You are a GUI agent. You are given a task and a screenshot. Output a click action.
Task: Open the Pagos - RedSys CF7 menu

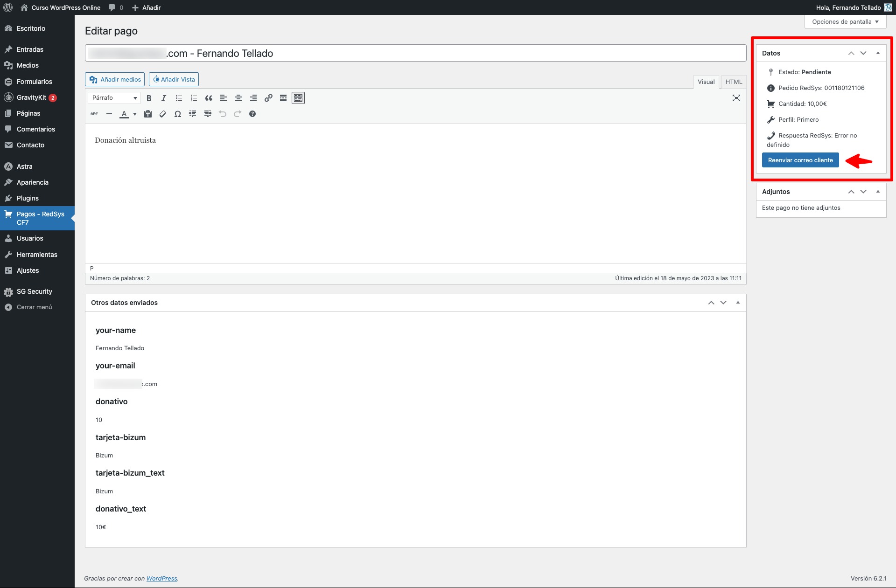[37, 218]
